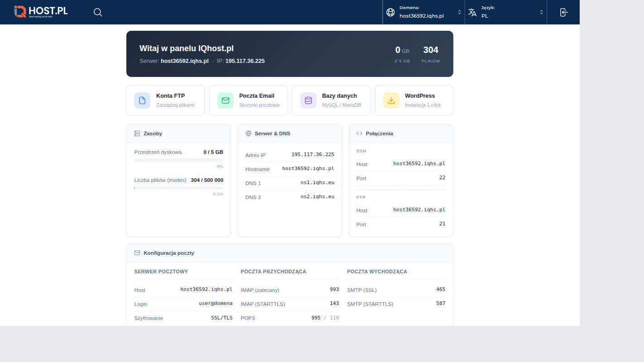Click the code icon beside Połączenia
644x362 pixels.
coord(360,133)
